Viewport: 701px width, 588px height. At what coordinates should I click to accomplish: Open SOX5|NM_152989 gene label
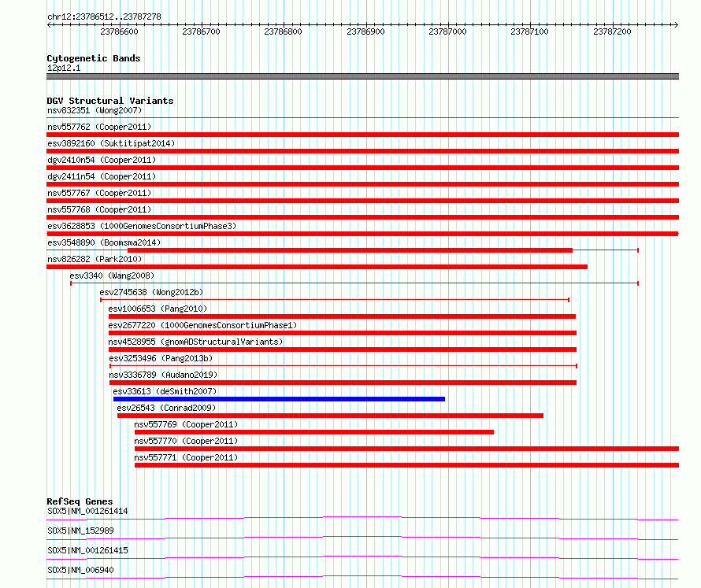[x=80, y=531]
